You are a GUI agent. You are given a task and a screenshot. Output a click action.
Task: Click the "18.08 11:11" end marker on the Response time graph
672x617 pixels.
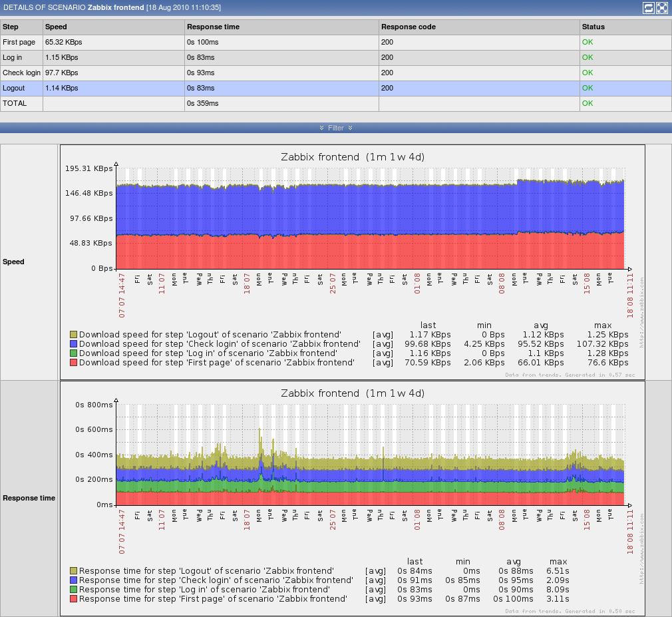click(629, 532)
